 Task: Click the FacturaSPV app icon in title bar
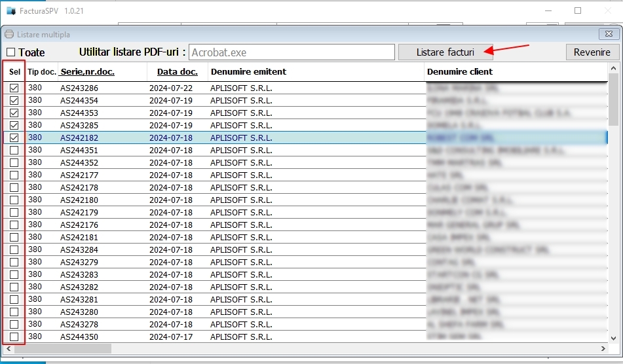tap(10, 10)
